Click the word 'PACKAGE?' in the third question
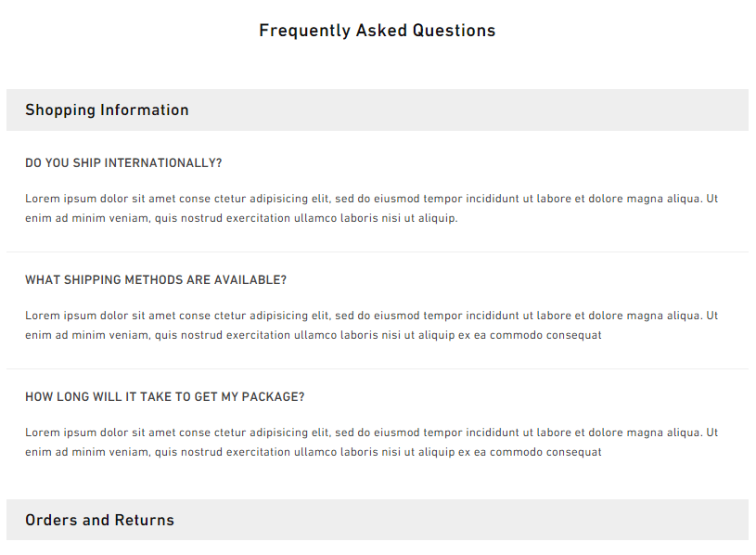 coord(273,397)
